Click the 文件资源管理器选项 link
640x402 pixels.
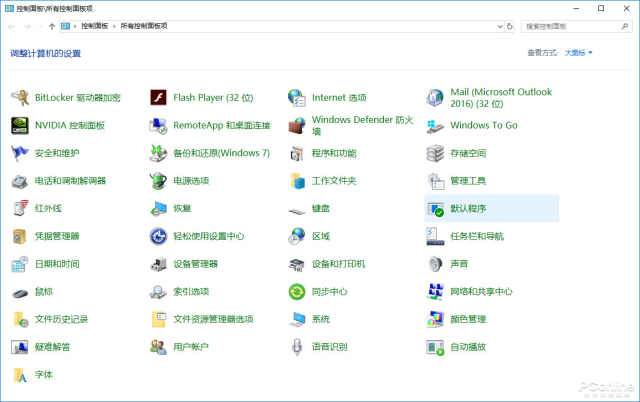tap(213, 319)
